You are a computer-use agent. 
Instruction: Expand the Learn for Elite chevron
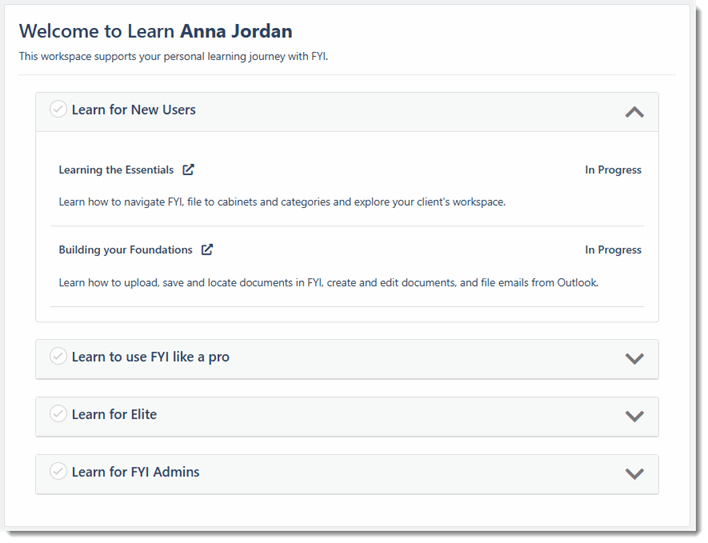pyautogui.click(x=634, y=416)
